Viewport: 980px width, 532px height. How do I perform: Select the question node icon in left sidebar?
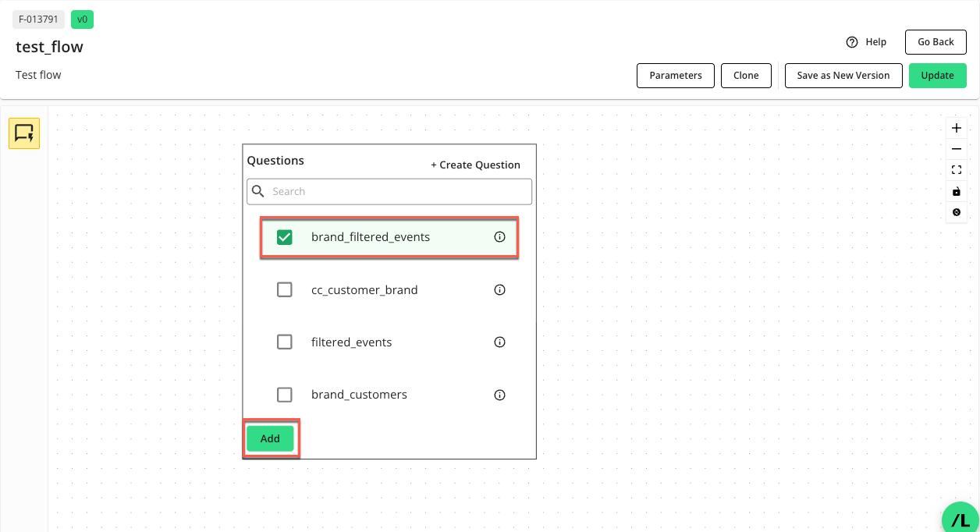[x=24, y=133]
